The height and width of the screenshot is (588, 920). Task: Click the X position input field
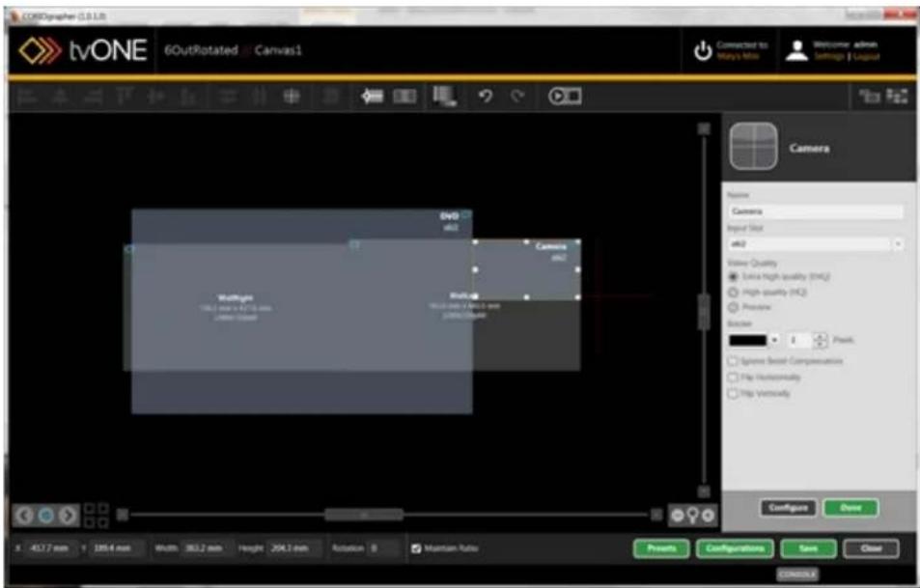(x=51, y=548)
